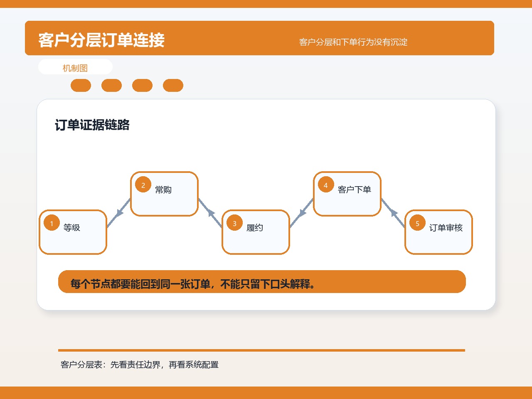
Task: Select node 2 常购 box
Action: (x=165, y=194)
